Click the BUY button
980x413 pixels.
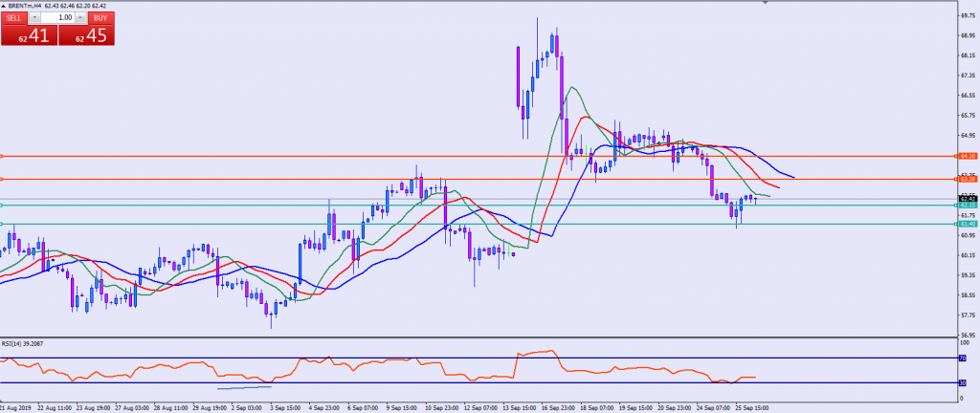(100, 18)
